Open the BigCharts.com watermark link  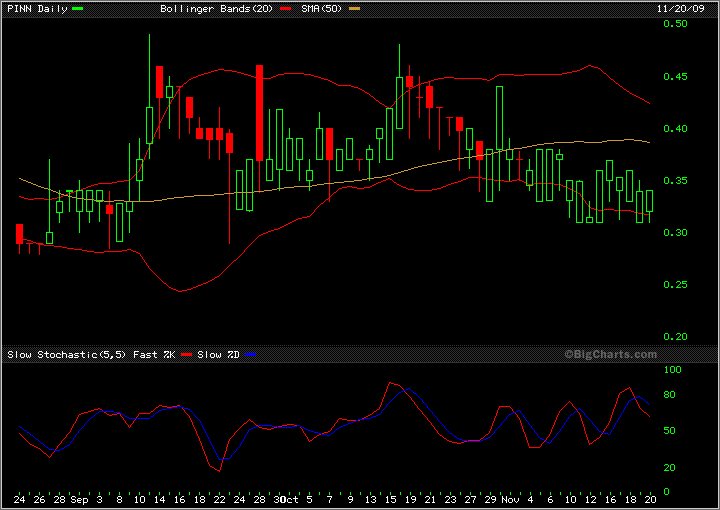point(610,354)
